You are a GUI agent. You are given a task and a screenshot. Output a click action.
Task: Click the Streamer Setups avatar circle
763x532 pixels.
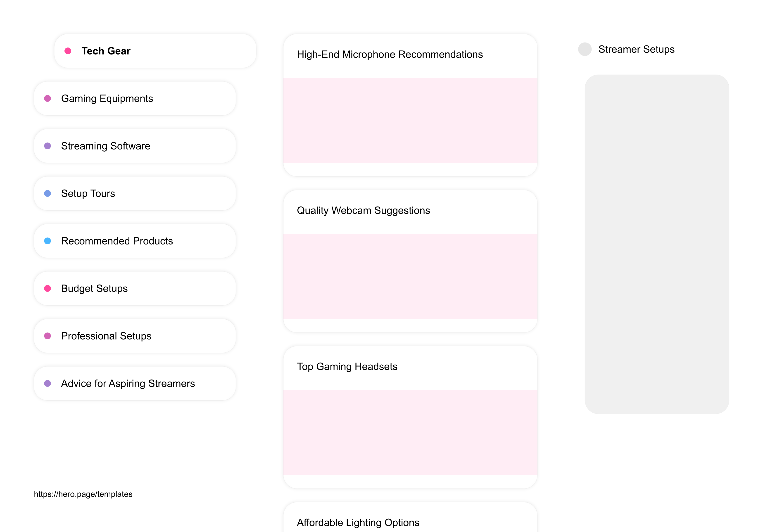click(x=585, y=49)
